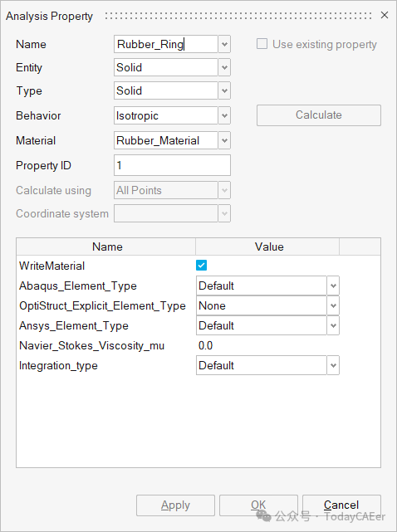The height and width of the screenshot is (532, 397).
Task: Open the Entity dropdown arrow
Action: point(224,67)
